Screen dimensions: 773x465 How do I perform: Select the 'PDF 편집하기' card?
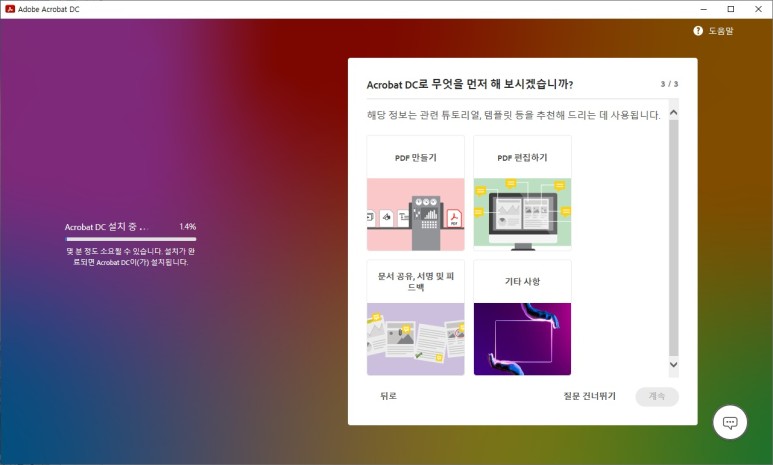pyautogui.click(x=523, y=193)
